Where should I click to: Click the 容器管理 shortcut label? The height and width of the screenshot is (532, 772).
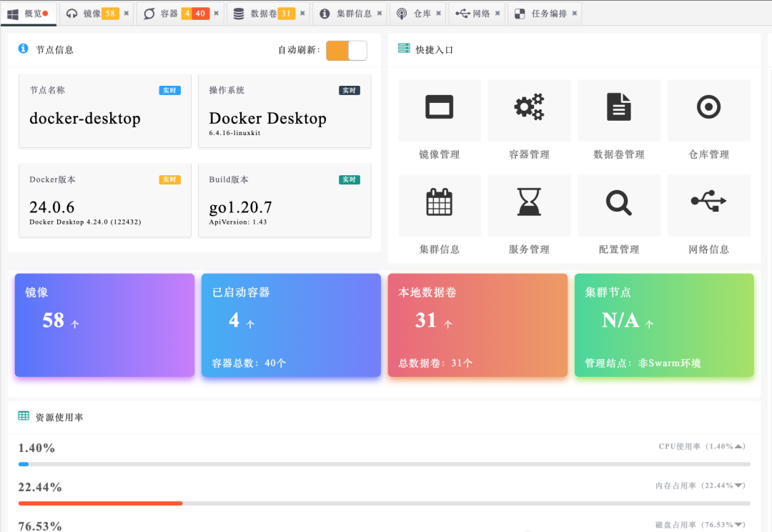pyautogui.click(x=529, y=154)
